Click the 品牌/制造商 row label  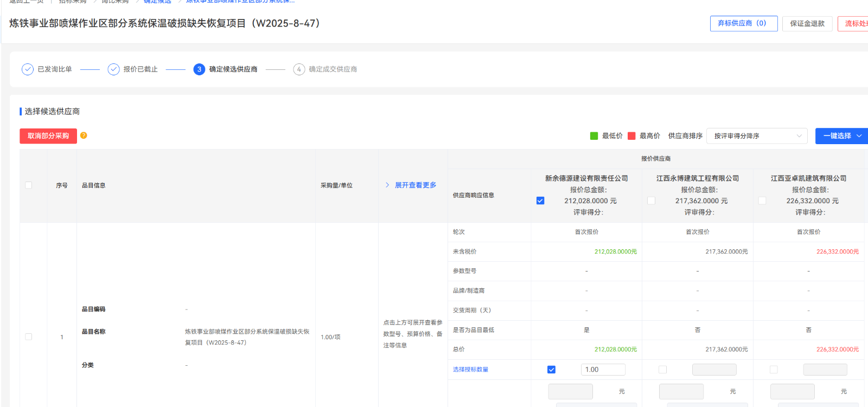469,290
